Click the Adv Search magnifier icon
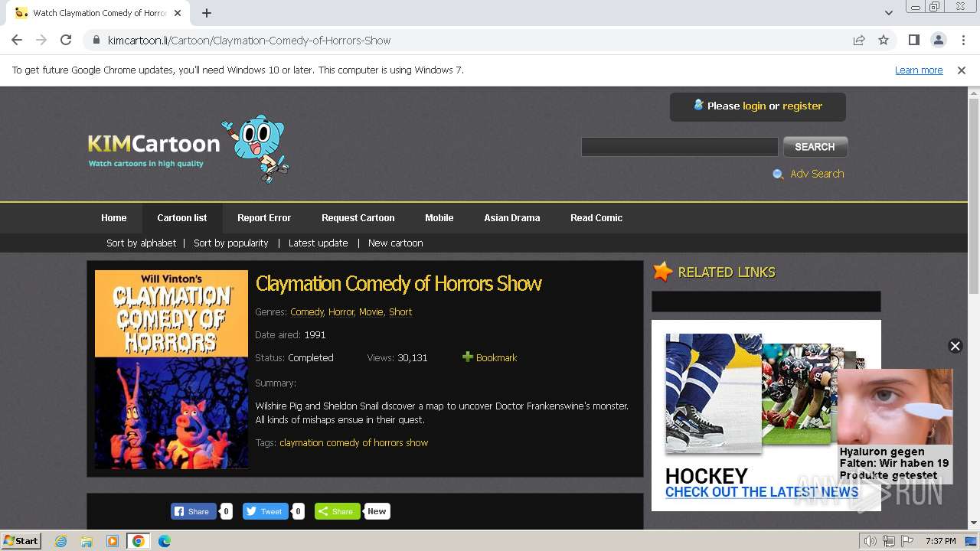Screen dimensions: 980x551 click(778, 174)
